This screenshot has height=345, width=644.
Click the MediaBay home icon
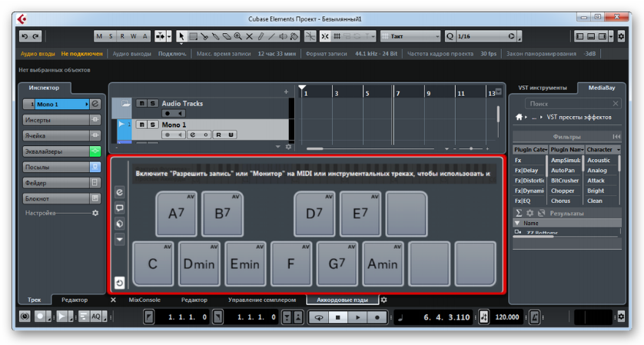pyautogui.click(x=520, y=117)
